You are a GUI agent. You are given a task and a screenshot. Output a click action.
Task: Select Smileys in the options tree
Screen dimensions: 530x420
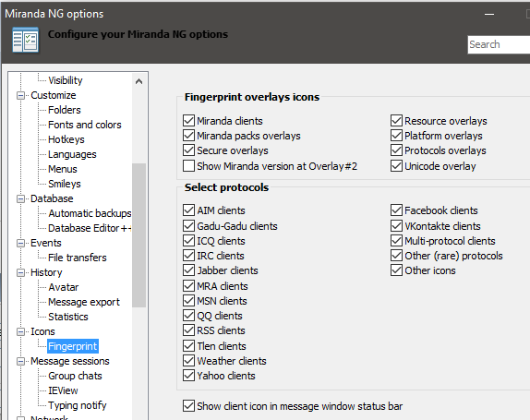pyautogui.click(x=65, y=184)
